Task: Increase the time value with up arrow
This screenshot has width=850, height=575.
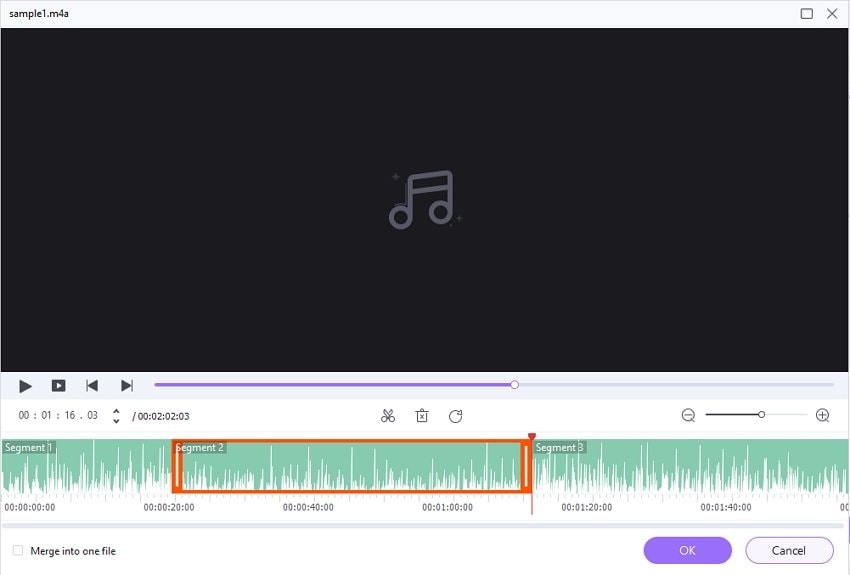Action: click(x=116, y=411)
